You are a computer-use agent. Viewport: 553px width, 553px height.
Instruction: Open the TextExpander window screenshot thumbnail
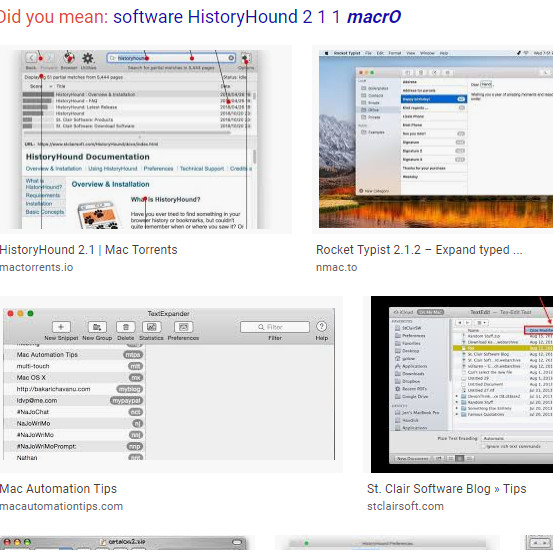click(171, 384)
